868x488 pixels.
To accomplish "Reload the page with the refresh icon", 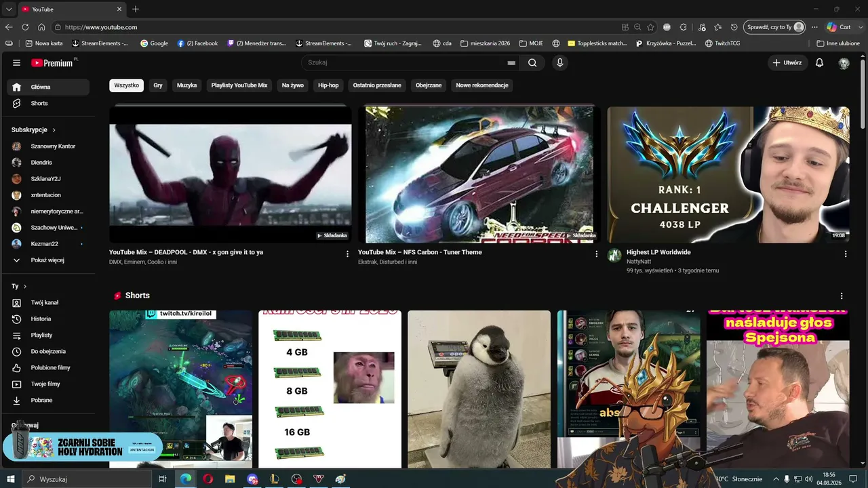I will [25, 27].
